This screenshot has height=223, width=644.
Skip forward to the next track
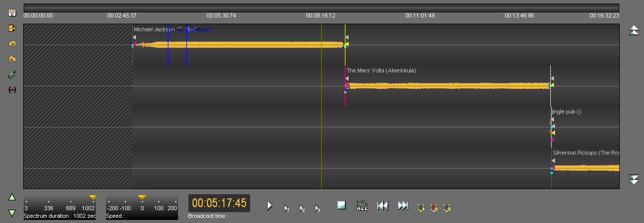pos(403,206)
